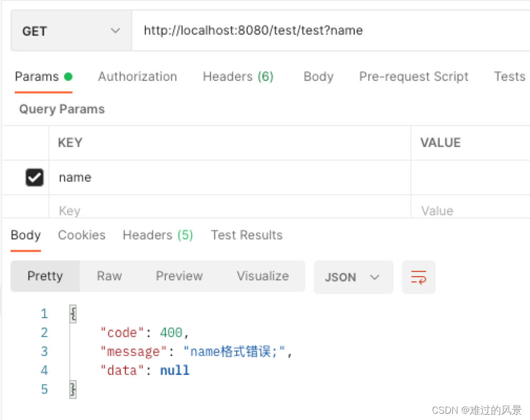Click the "data" key in response
This screenshot has height=420, width=530.
[x=122, y=370]
